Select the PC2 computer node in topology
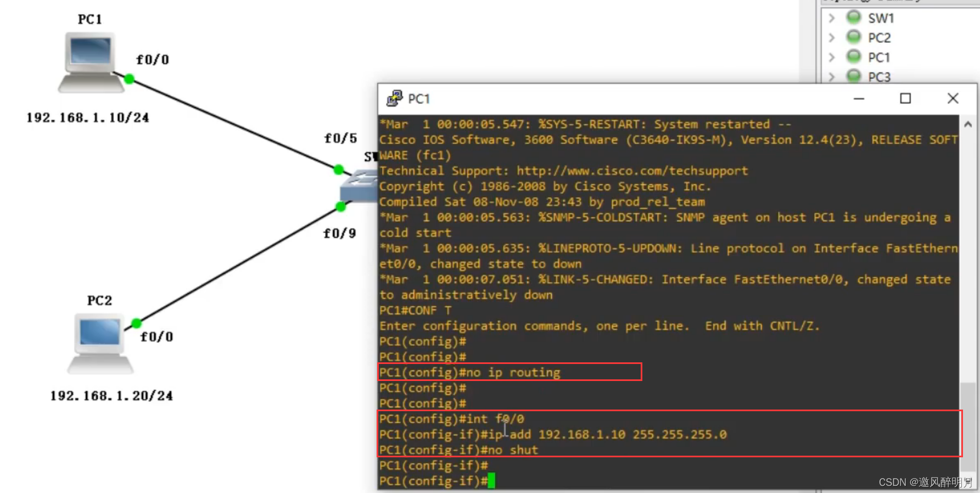 (x=100, y=343)
